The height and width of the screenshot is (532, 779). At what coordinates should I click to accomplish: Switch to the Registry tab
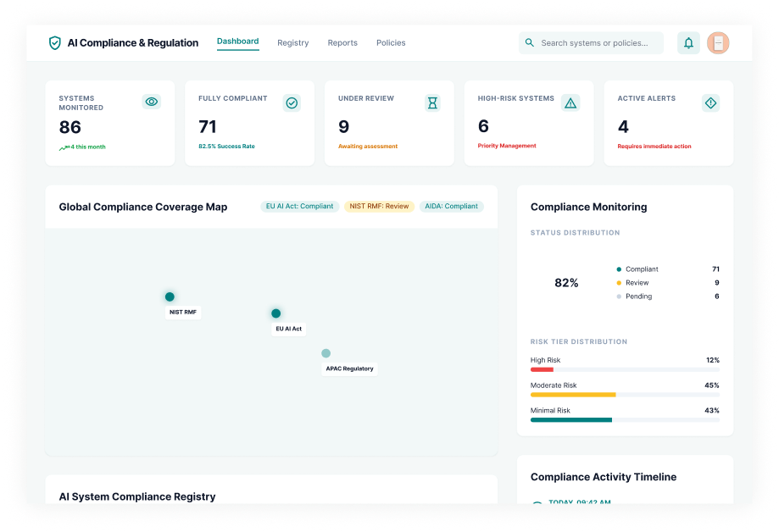292,43
